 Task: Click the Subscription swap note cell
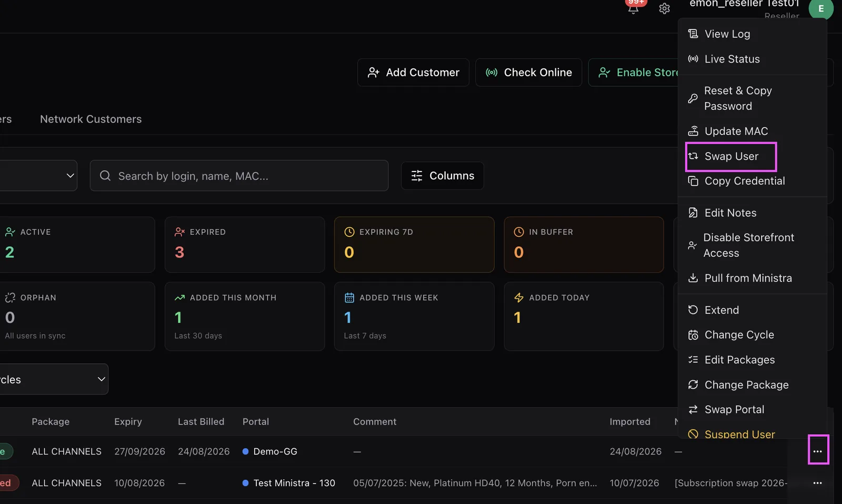pyautogui.click(x=731, y=483)
